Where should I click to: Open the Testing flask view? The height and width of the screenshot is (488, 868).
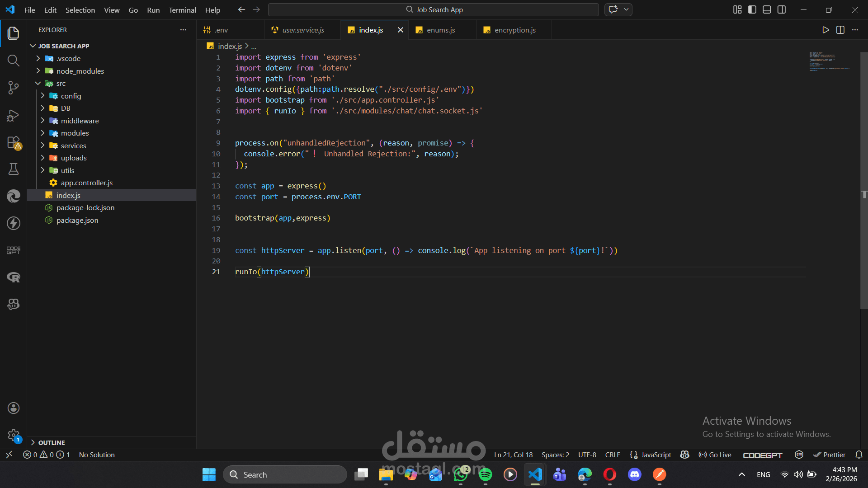click(14, 169)
